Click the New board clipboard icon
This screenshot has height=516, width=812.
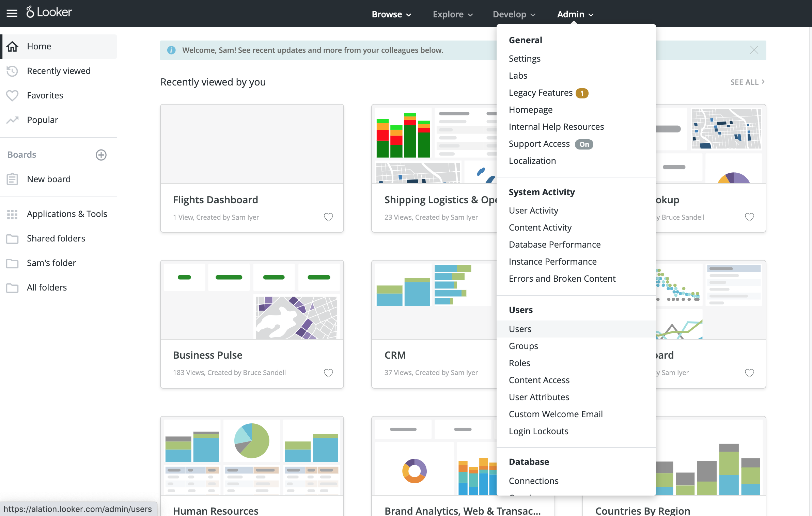(x=12, y=179)
